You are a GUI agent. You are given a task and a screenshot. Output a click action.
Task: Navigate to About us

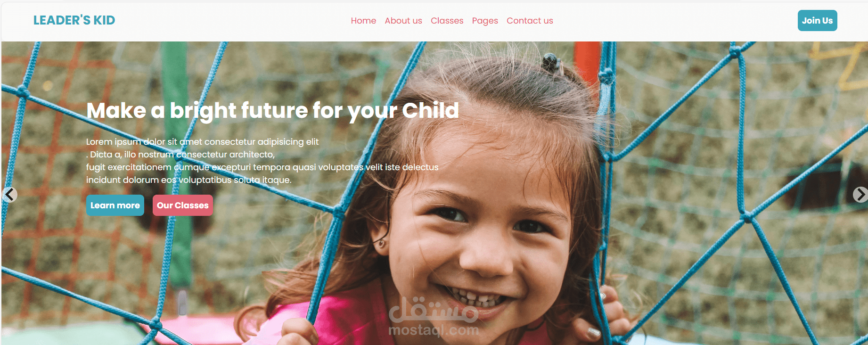click(x=403, y=21)
